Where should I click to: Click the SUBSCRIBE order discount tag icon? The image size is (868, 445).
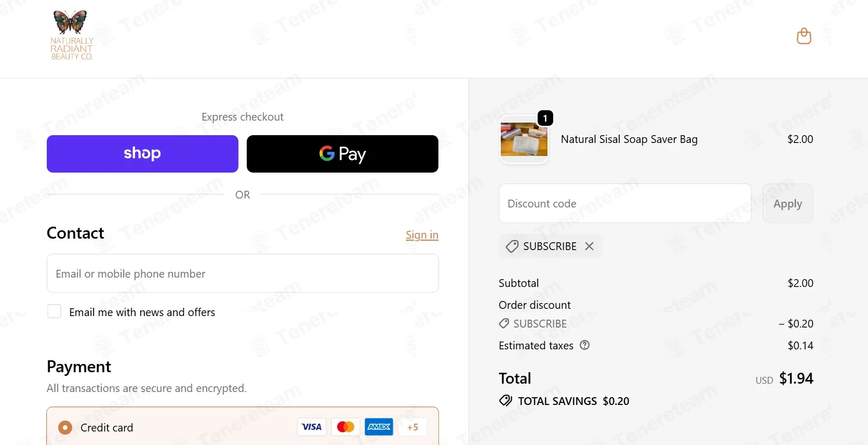(504, 323)
